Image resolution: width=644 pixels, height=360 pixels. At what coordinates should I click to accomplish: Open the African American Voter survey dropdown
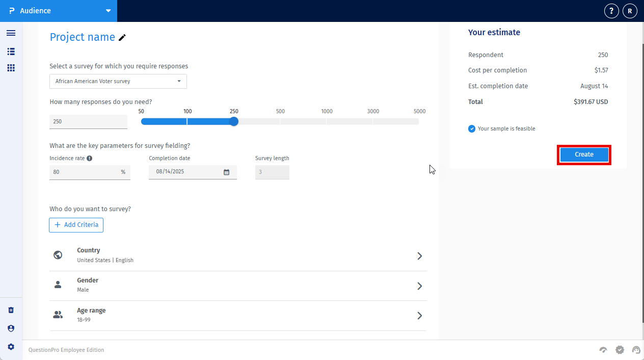(x=179, y=81)
